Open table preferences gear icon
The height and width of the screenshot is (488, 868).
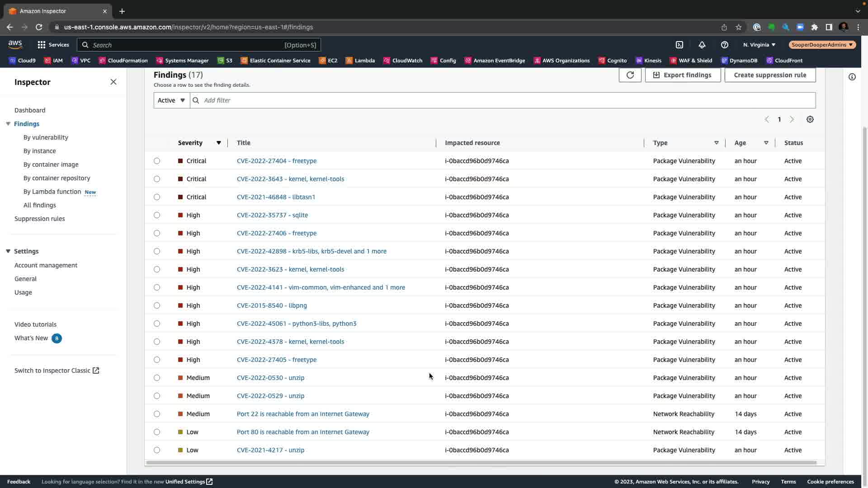pyautogui.click(x=810, y=119)
